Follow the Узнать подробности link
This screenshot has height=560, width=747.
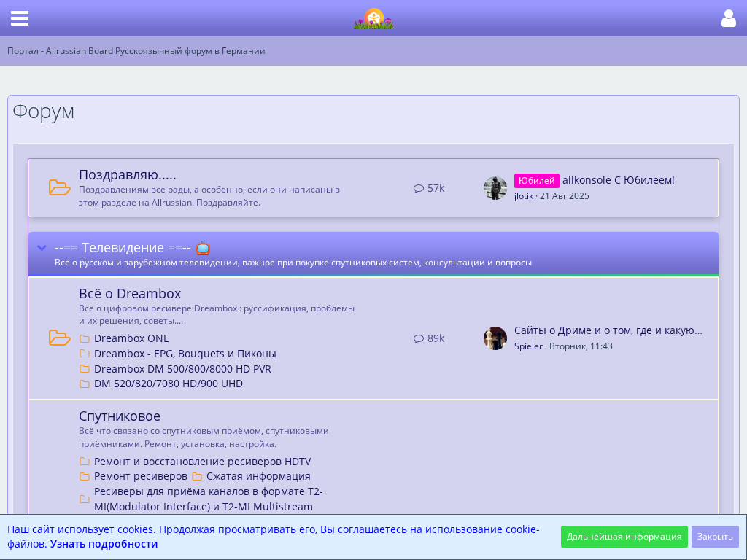pos(104,544)
